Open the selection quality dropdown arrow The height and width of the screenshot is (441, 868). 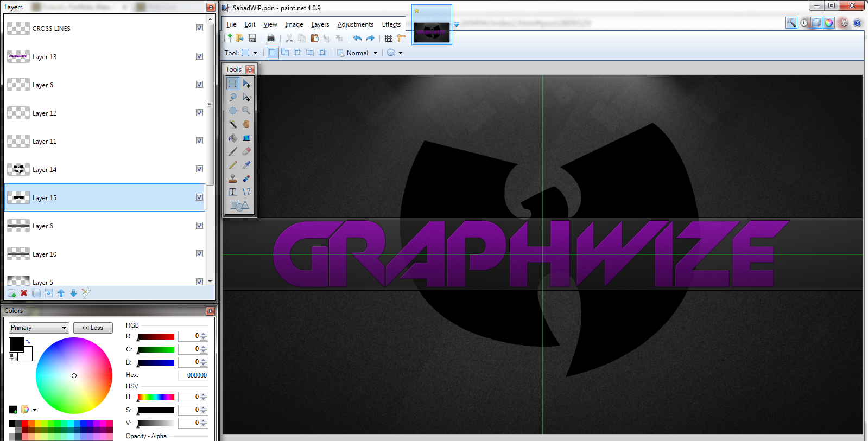click(401, 53)
